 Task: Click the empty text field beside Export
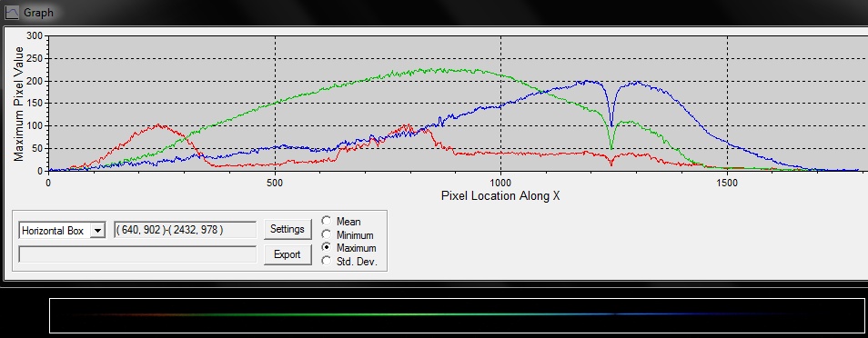[x=137, y=253]
